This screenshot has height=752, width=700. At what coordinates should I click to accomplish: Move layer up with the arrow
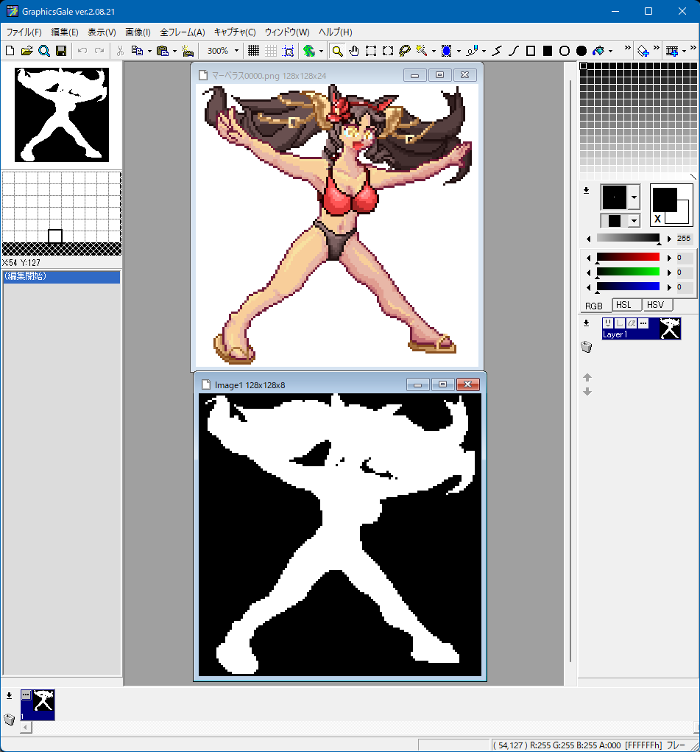[x=587, y=377]
